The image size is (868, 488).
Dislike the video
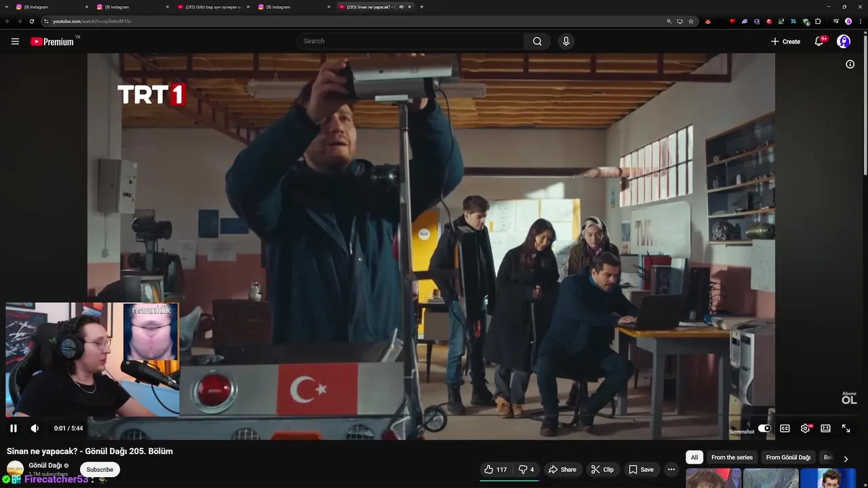(x=526, y=470)
